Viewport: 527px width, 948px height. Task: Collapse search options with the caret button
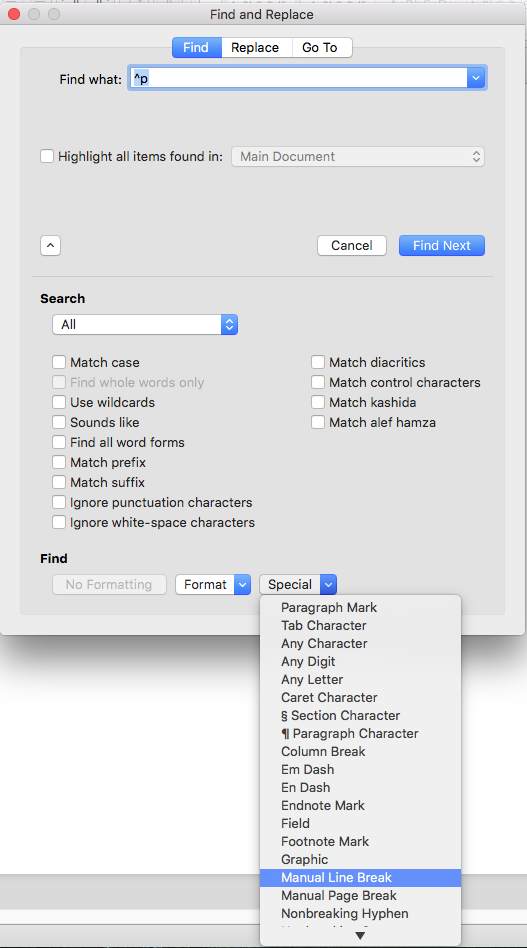pos(50,245)
